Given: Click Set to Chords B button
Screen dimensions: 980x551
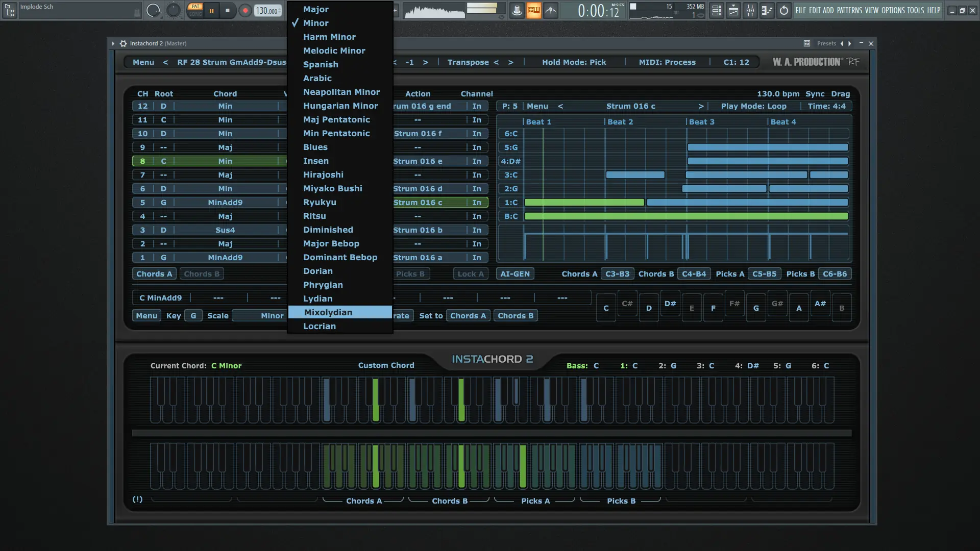Looking at the screenshot, I should pyautogui.click(x=515, y=316).
